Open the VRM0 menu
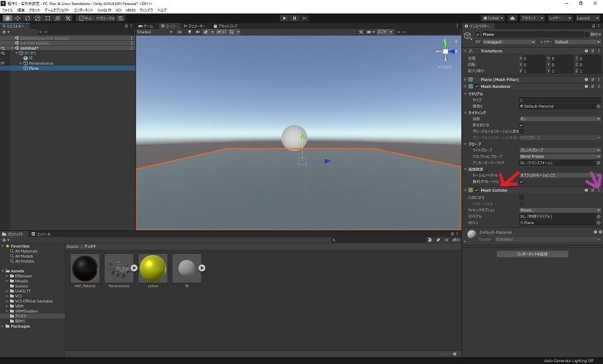The image size is (603, 364). (x=131, y=10)
